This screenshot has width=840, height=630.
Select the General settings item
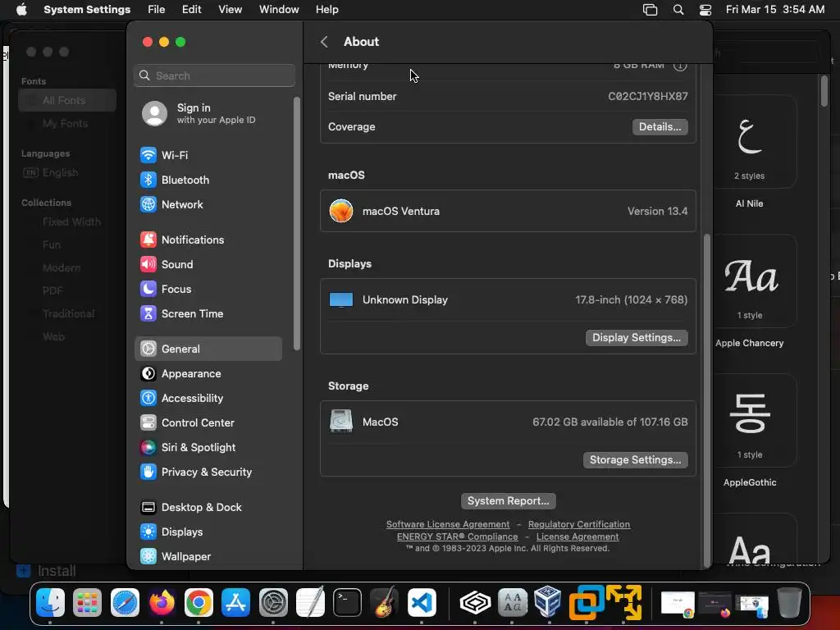click(x=208, y=349)
